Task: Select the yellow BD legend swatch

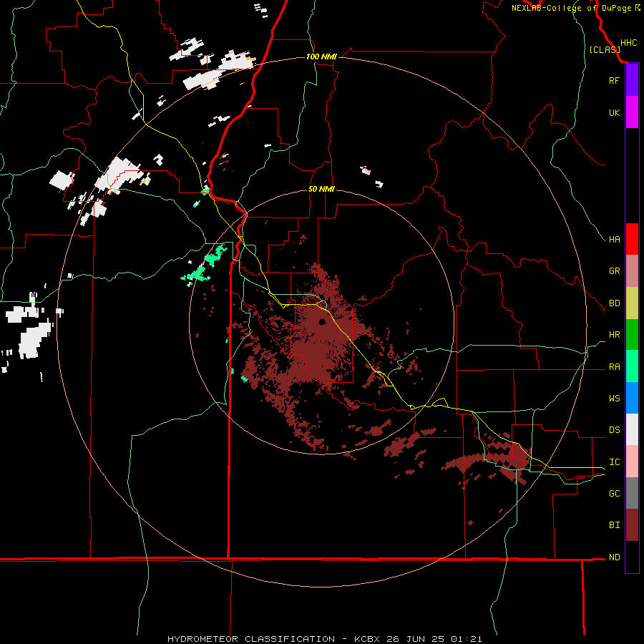Action: 632,303
